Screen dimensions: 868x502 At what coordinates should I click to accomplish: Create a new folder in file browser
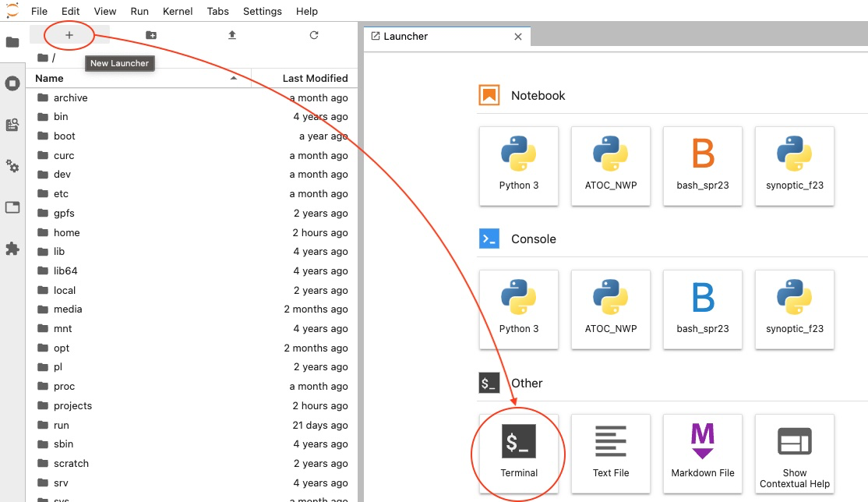pyautogui.click(x=151, y=35)
